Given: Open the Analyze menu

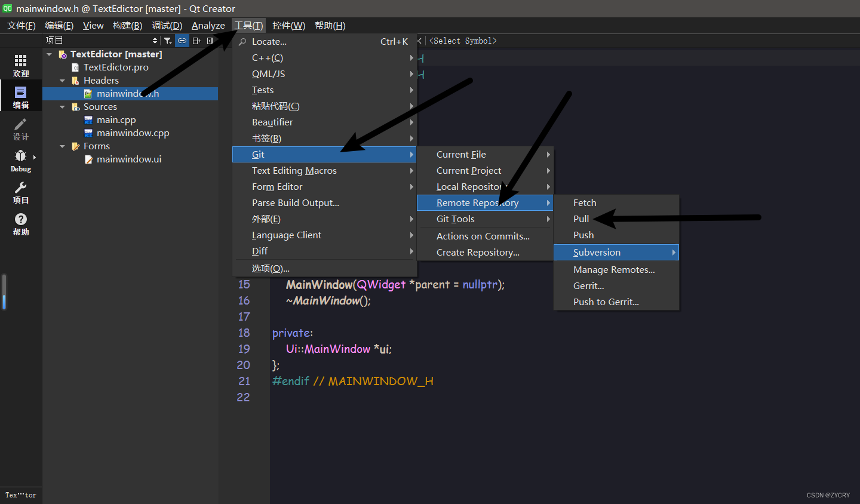Looking at the screenshot, I should pos(208,25).
